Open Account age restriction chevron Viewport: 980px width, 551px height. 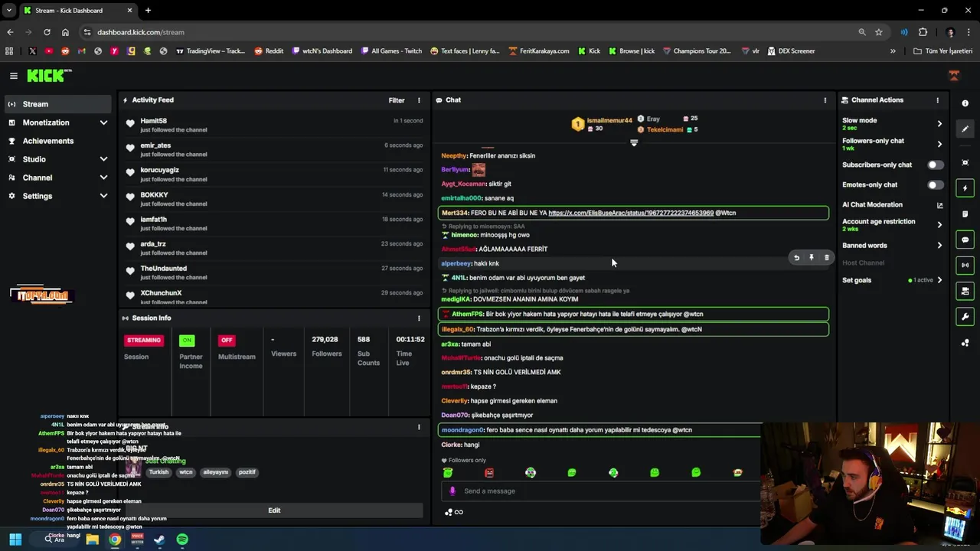939,225
